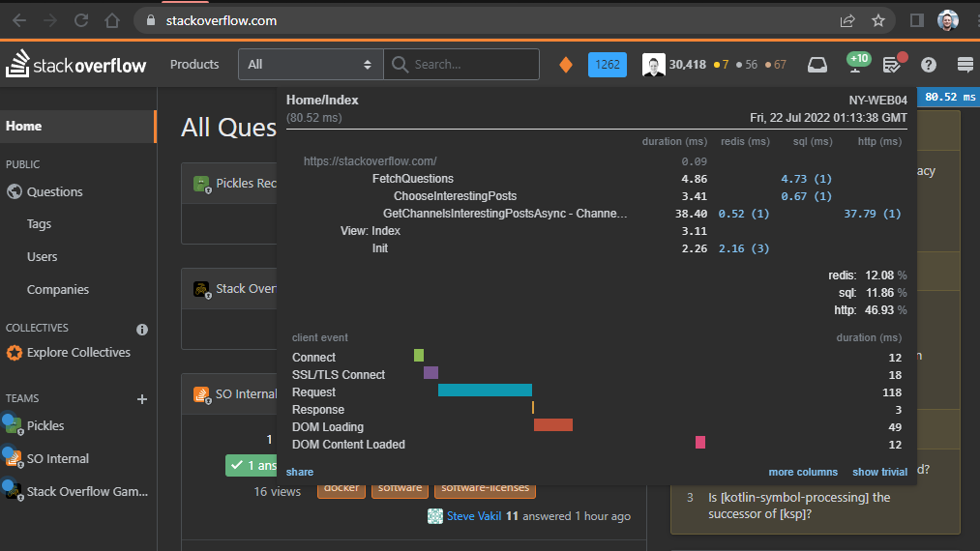Click the green 1 answer badge
Image resolution: width=980 pixels, height=551 pixels.
click(x=252, y=465)
